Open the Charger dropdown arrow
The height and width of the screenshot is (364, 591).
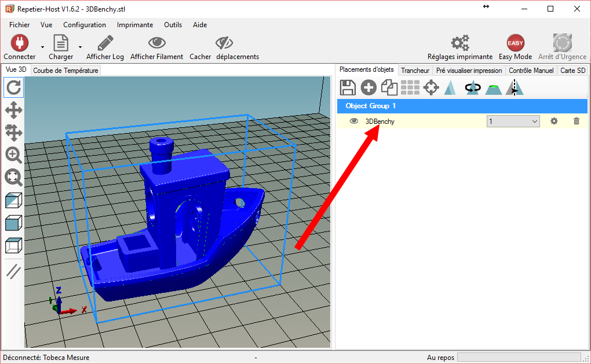pos(81,47)
